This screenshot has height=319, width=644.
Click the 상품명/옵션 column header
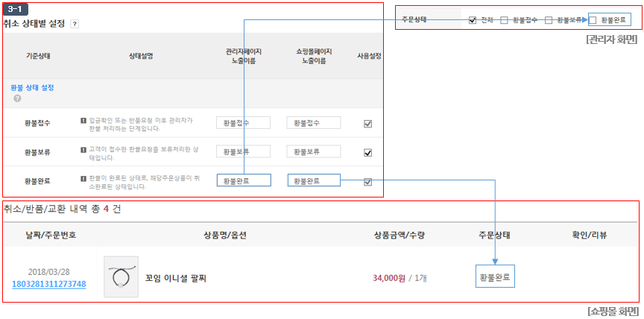coord(225,235)
